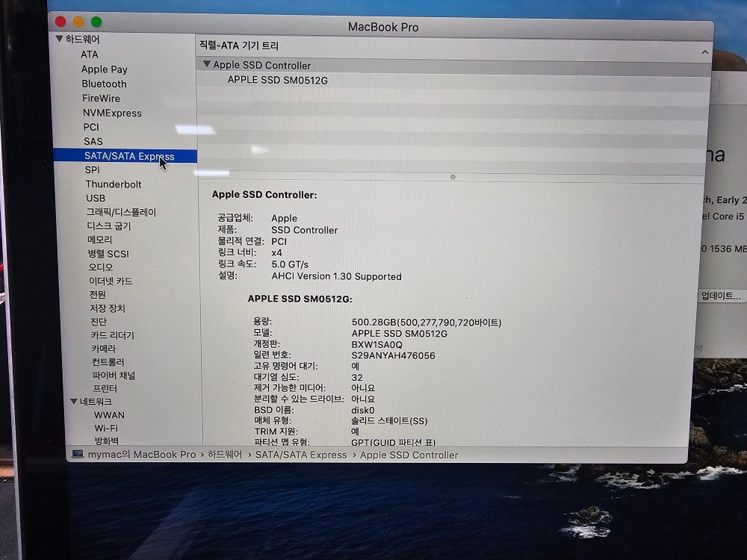Open the Wi-Fi network entry
This screenshot has width=747, height=560.
coord(106,428)
